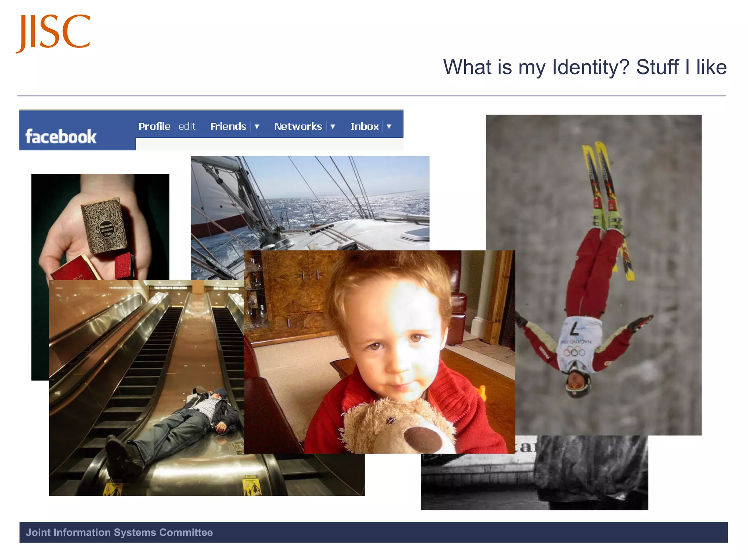Select the man on escalator photo
The height and width of the screenshot is (560, 748).
(x=146, y=388)
